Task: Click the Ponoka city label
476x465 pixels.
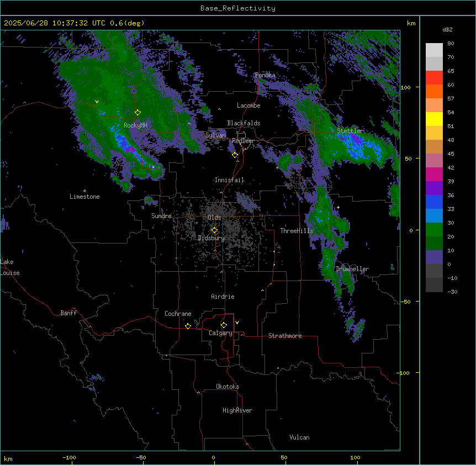Action: (x=265, y=75)
